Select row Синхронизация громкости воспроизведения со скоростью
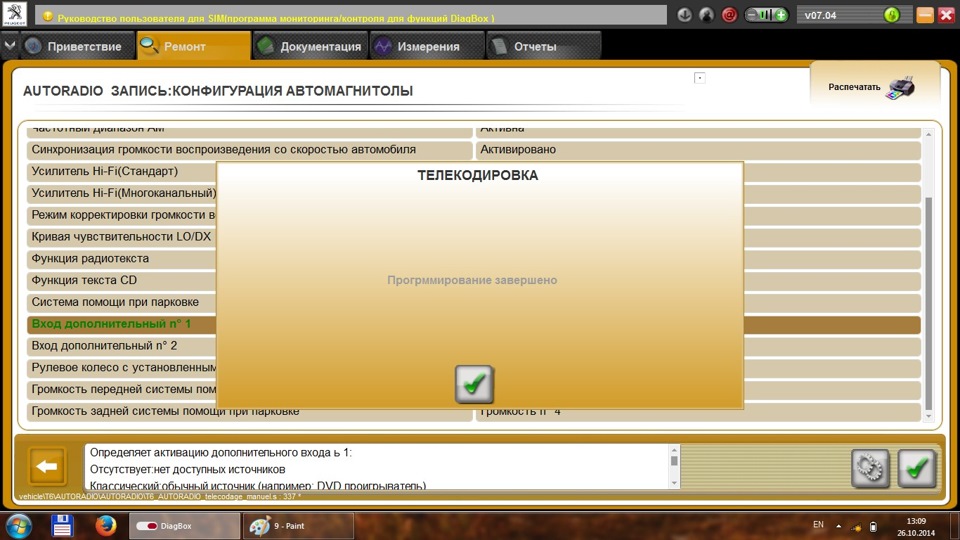Image resolution: width=960 pixels, height=540 pixels. (250, 150)
